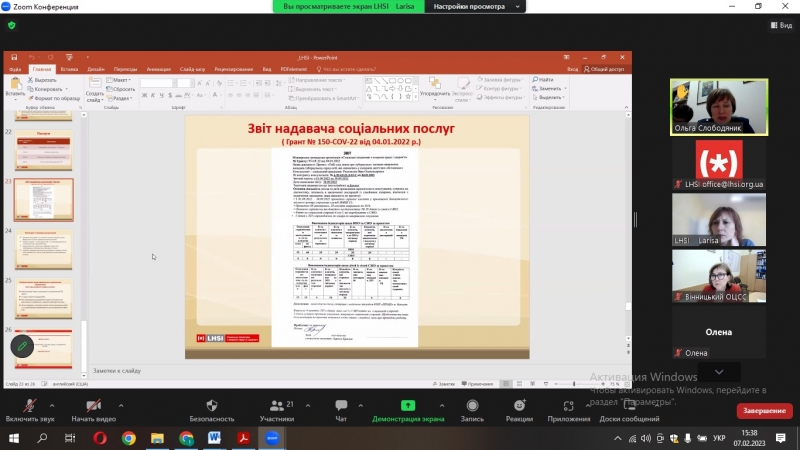Click the green Share Screen (Демонстрация экрана) icon
This screenshot has height=450, width=800.
[407, 406]
